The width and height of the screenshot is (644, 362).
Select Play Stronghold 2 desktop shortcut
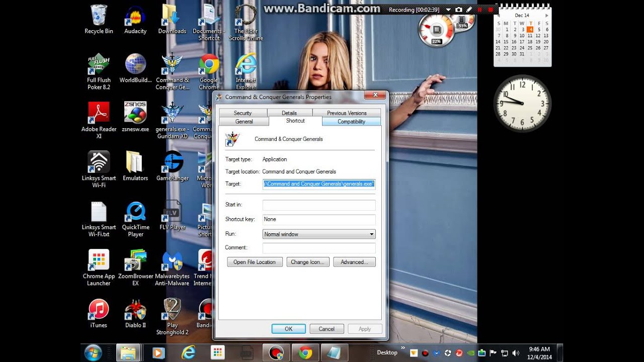(x=172, y=317)
